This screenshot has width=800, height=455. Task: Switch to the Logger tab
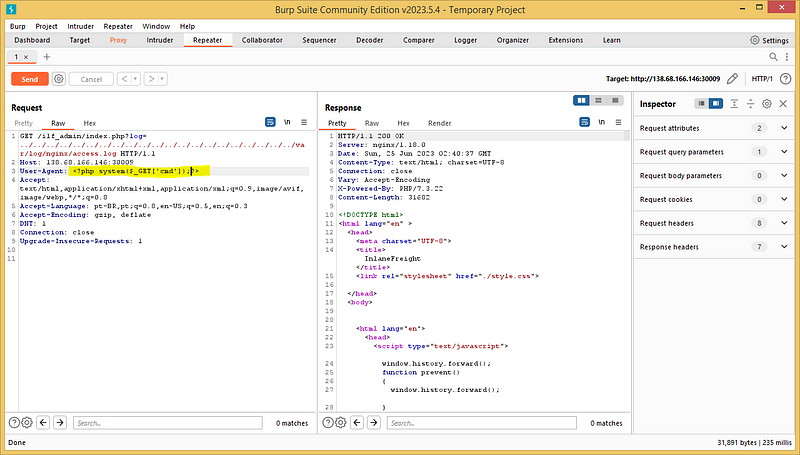pyautogui.click(x=465, y=40)
